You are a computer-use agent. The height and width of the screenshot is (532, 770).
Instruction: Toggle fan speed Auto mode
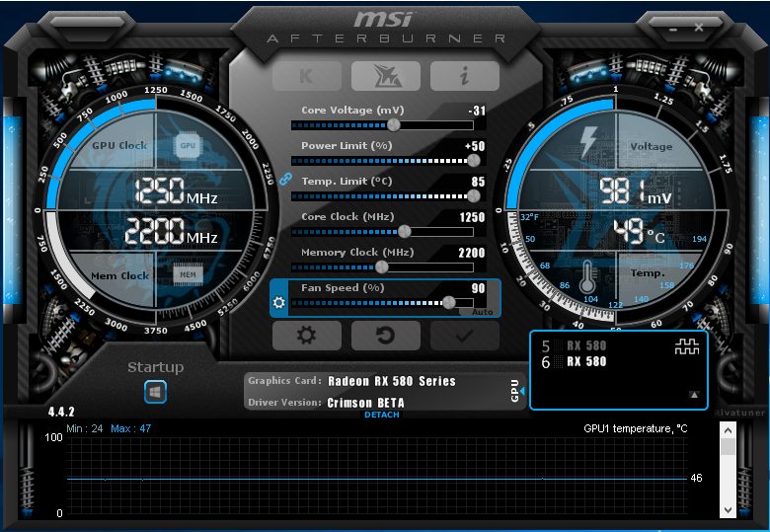point(482,312)
